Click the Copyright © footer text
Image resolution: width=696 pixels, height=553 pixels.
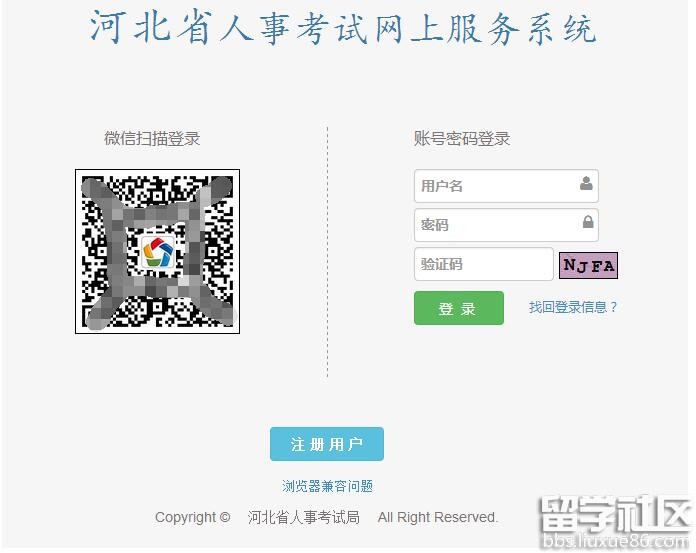point(192,517)
